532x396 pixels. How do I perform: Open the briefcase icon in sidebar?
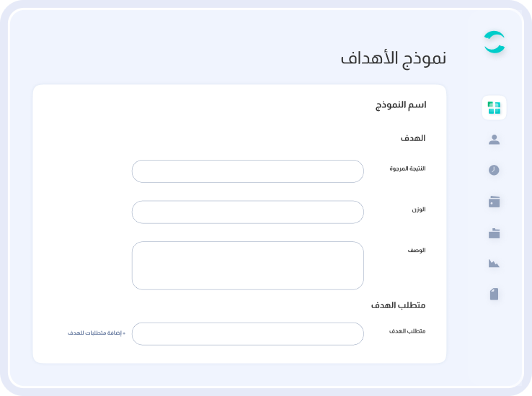[494, 233]
